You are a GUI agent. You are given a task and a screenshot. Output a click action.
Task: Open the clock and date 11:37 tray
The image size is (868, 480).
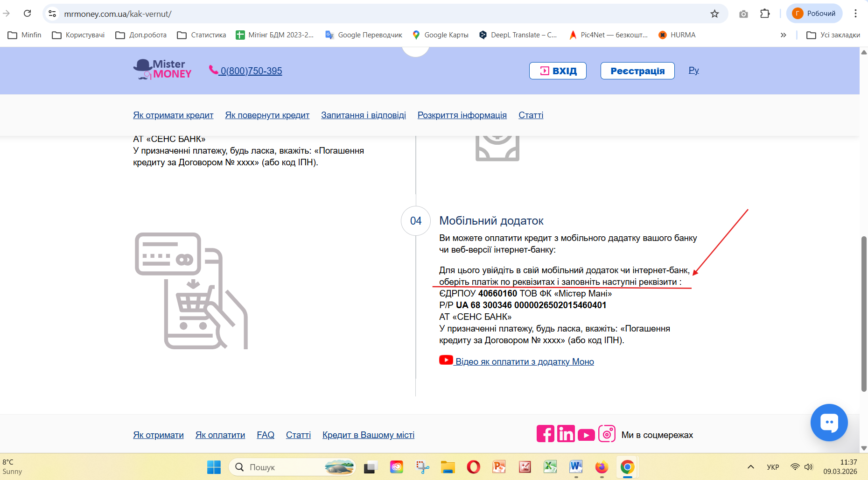point(840,467)
